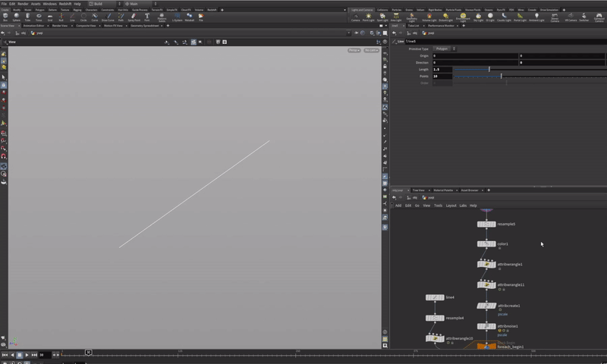Add an Ambient Light from shelf
607x364 pixels.
(536, 17)
